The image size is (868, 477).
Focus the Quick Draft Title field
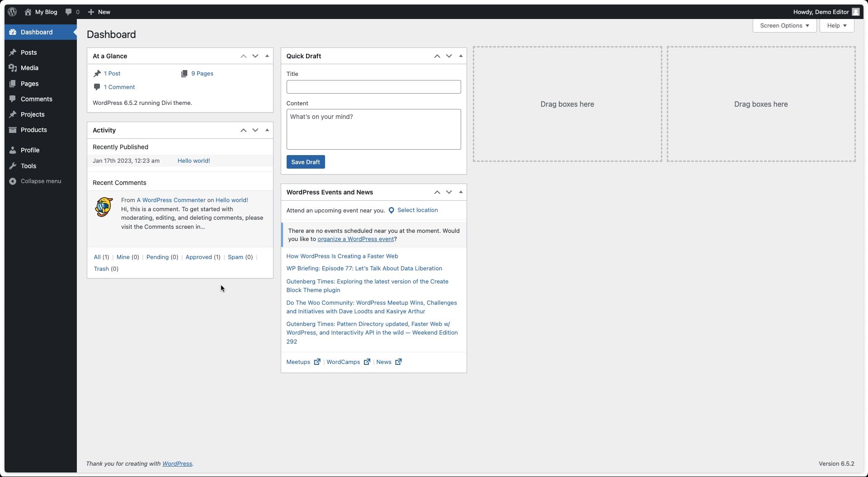tap(374, 87)
